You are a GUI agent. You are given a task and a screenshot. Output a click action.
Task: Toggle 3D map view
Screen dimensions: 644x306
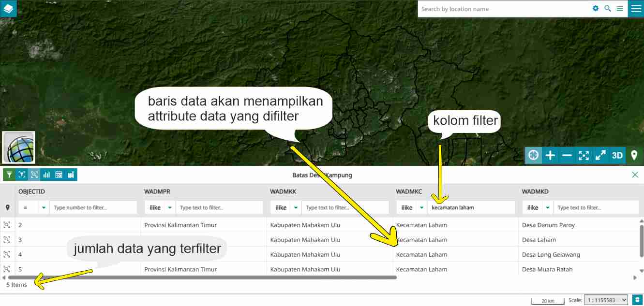[617, 155]
